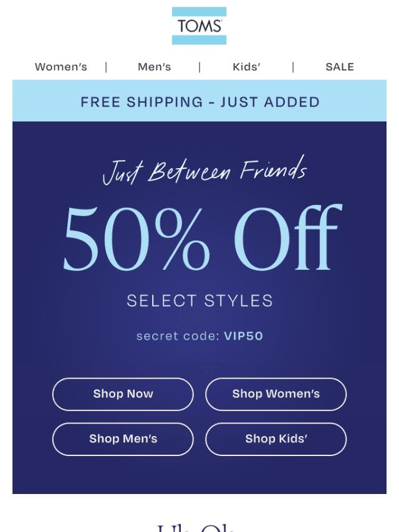Click the divider between Men's and Kids'
This screenshot has width=399, height=532.
[199, 67]
